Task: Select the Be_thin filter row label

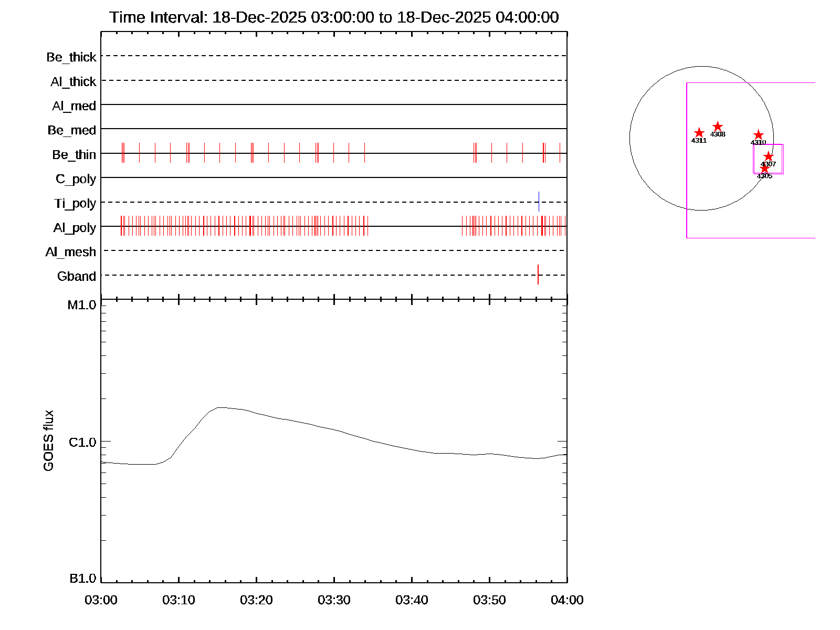Action: coord(74,155)
